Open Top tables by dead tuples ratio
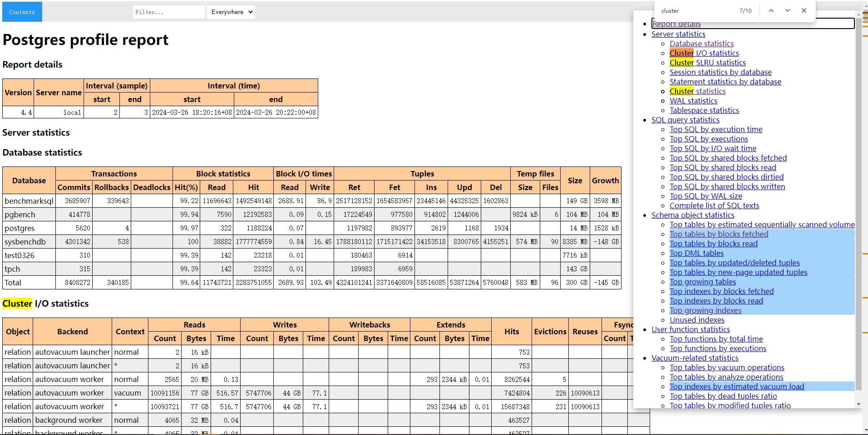 tap(723, 396)
